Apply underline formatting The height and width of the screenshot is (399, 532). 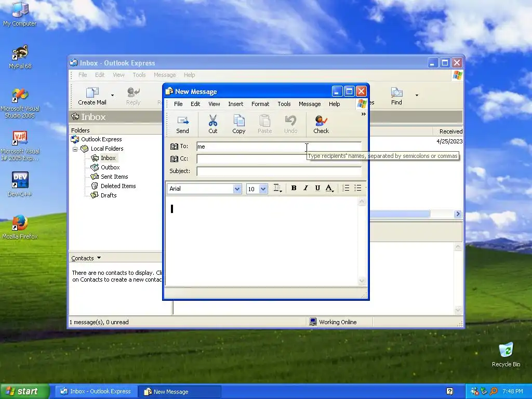point(317,188)
